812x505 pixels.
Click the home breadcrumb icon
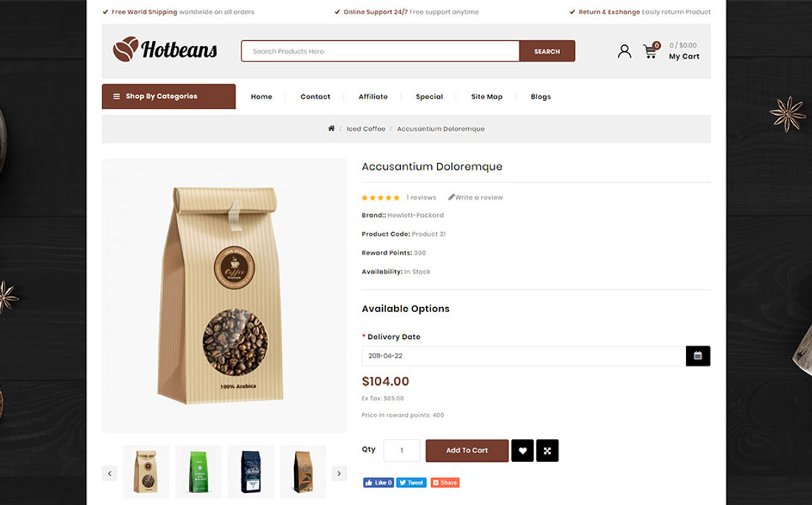coord(331,128)
